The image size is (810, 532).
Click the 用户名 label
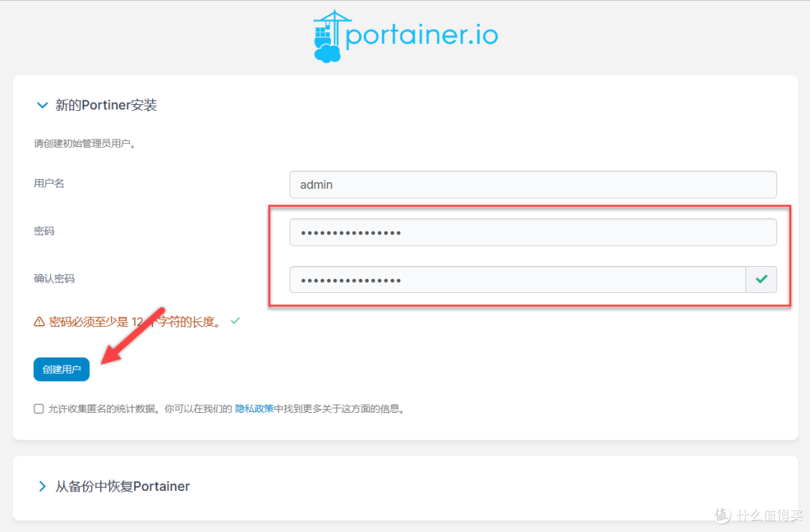(x=49, y=183)
